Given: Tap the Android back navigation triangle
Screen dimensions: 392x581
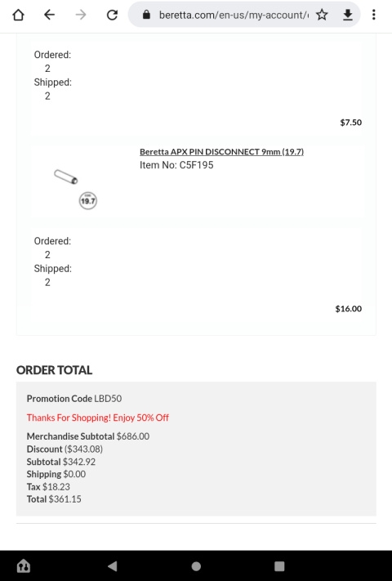Looking at the screenshot, I should coord(112,565).
